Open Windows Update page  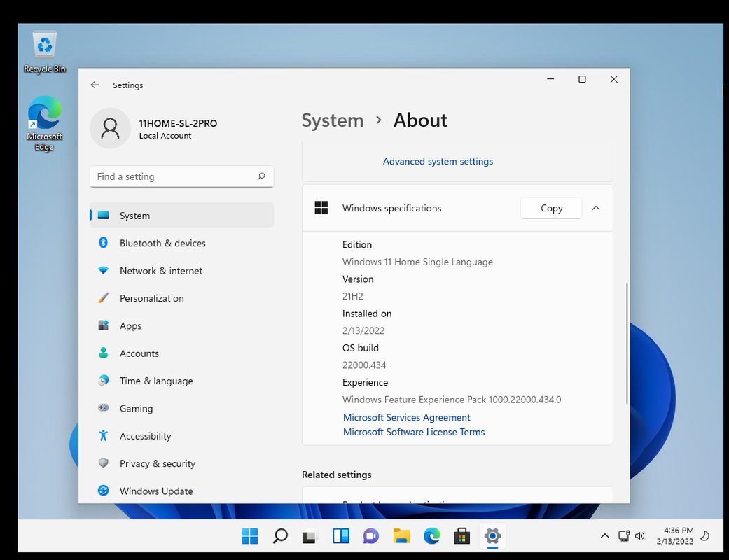click(182, 491)
